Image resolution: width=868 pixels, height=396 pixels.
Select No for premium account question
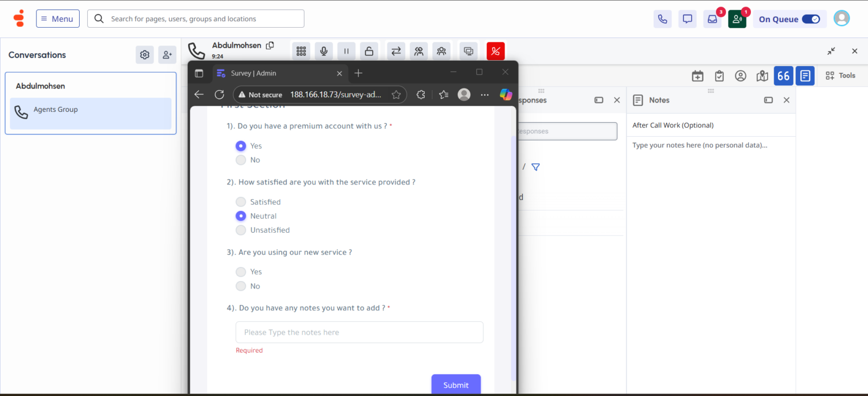coord(241,160)
